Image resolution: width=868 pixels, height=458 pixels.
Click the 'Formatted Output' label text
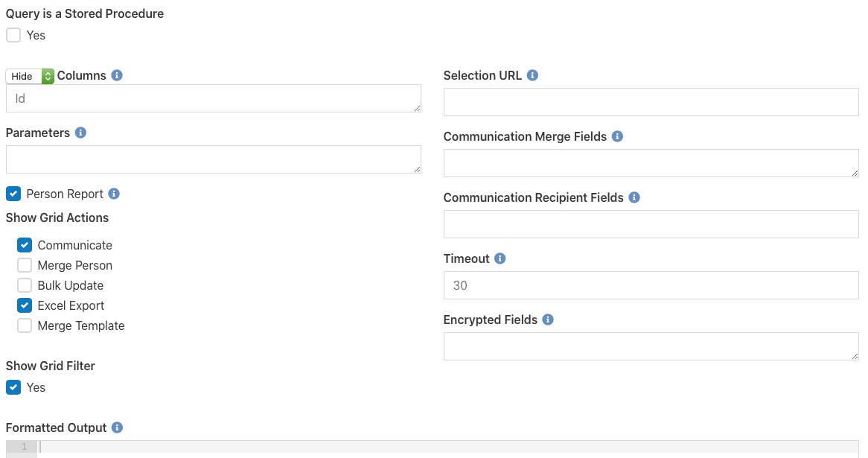coord(57,427)
